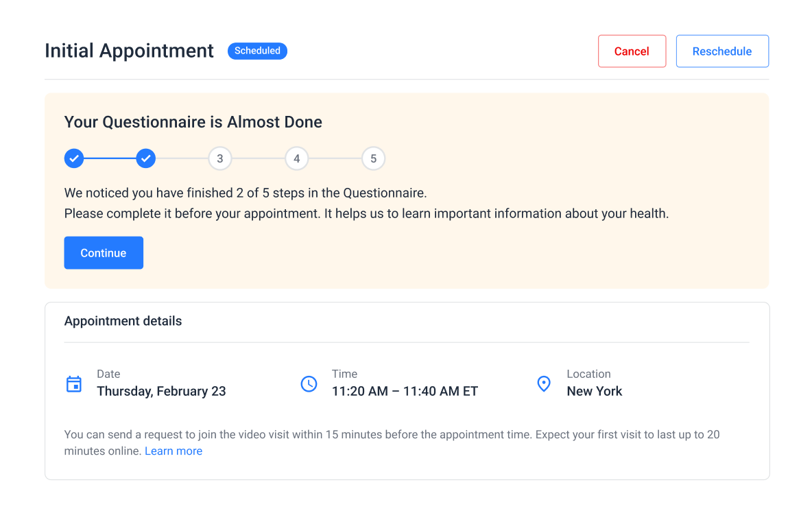Image resolution: width=812 pixels, height=524 pixels.
Task: Jump to questionnaire step 3
Action: 219,158
